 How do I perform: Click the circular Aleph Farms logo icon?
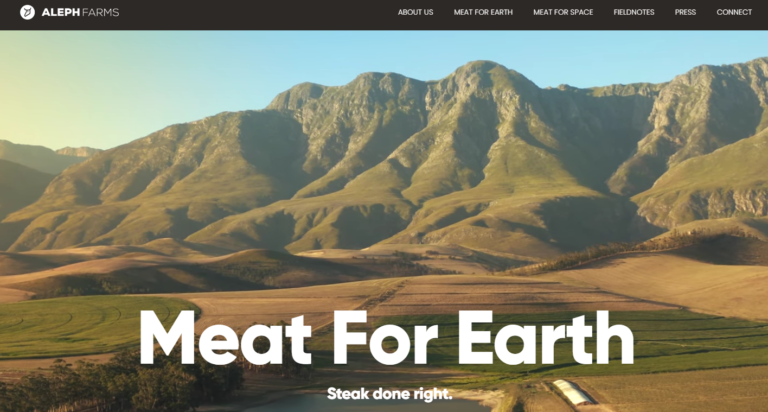point(27,12)
